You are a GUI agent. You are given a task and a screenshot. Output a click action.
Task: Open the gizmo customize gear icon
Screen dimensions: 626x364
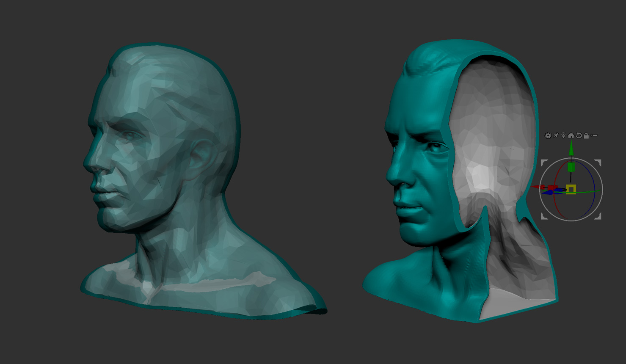pos(548,135)
